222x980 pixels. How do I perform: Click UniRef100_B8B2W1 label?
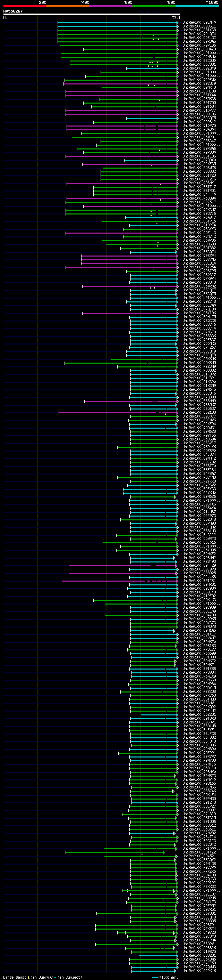tap(199, 956)
